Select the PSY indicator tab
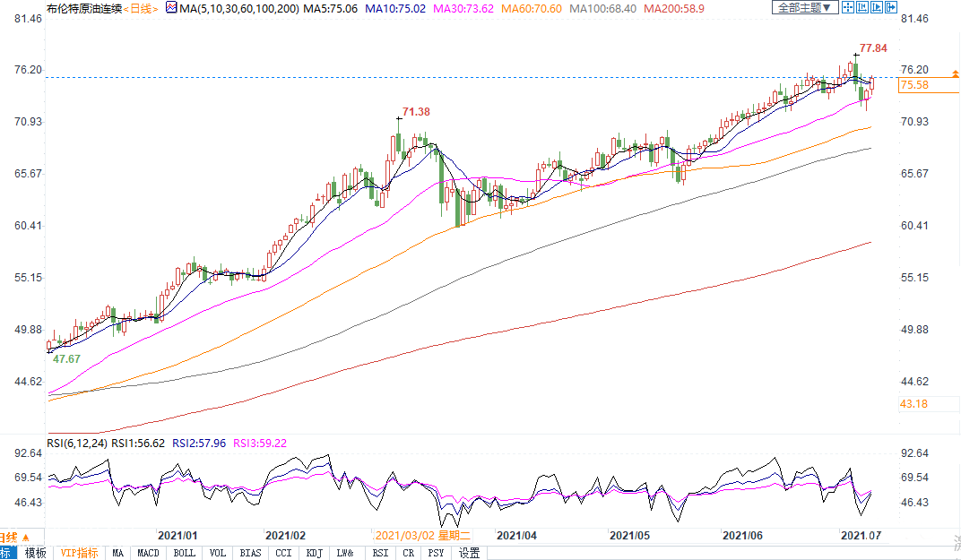Image resolution: width=961 pixels, height=560 pixels. (436, 554)
